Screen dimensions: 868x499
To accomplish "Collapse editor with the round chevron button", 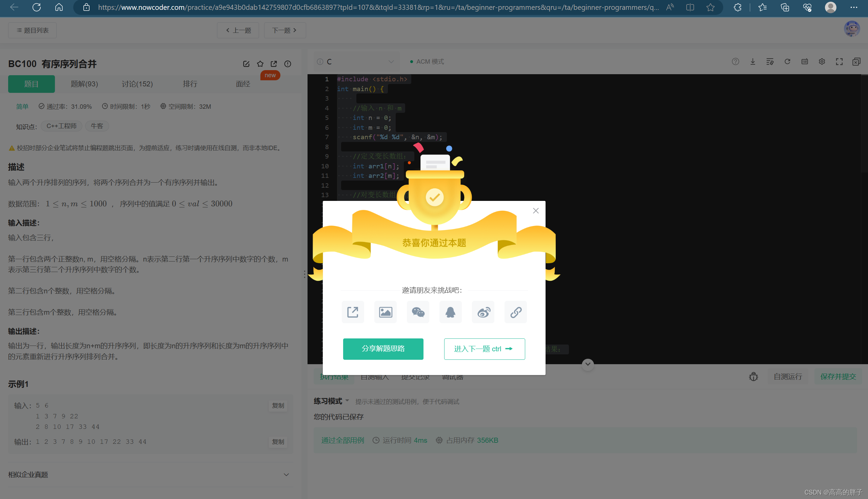I will 588,364.
